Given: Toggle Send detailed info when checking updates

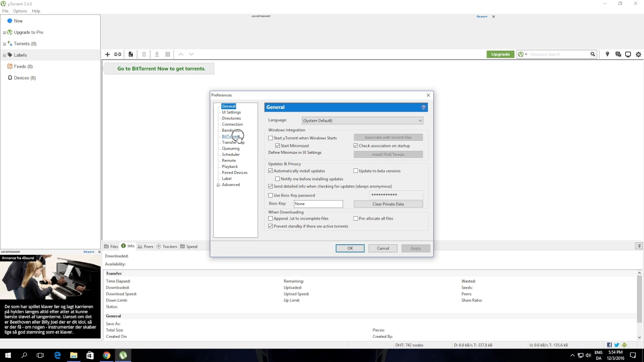Looking at the screenshot, I should point(271,187).
